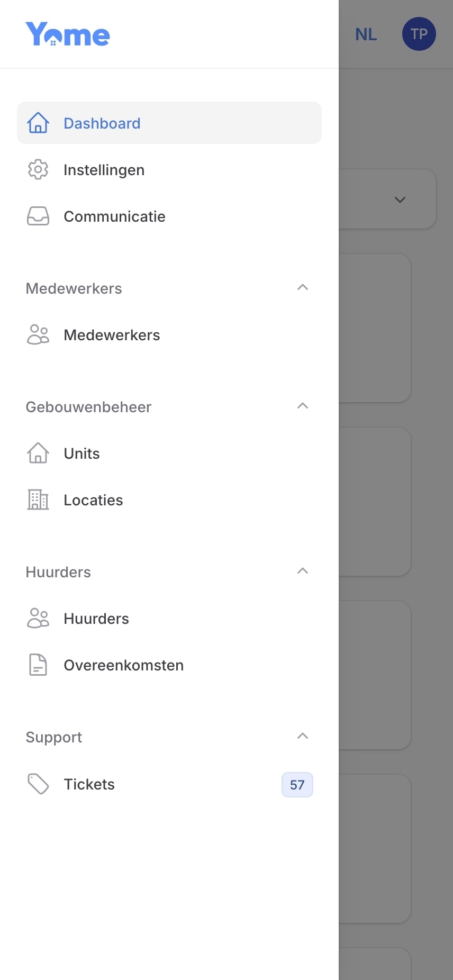Click the Tickets tag icon
The width and height of the screenshot is (453, 980).
38,784
